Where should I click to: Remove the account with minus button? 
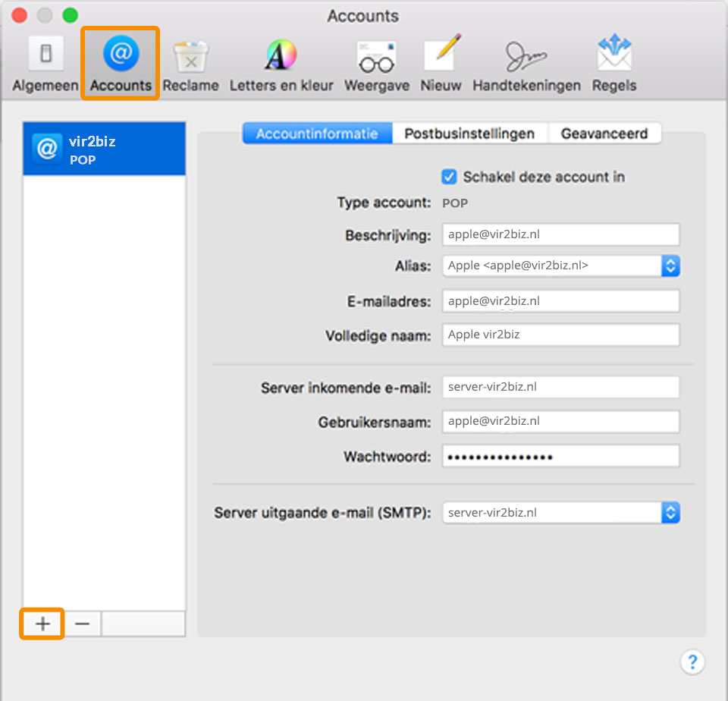click(x=83, y=624)
